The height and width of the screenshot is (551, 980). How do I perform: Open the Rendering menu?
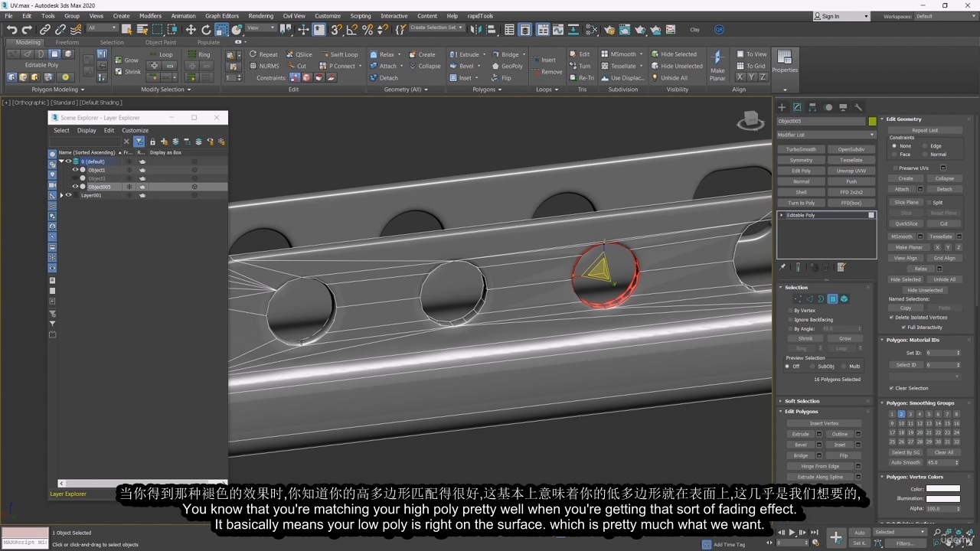coord(260,15)
